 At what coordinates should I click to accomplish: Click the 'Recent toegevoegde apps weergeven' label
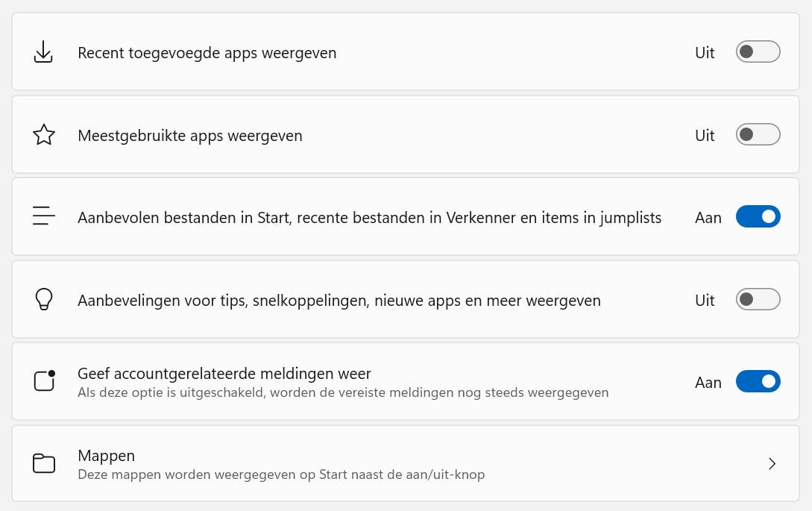point(207,53)
